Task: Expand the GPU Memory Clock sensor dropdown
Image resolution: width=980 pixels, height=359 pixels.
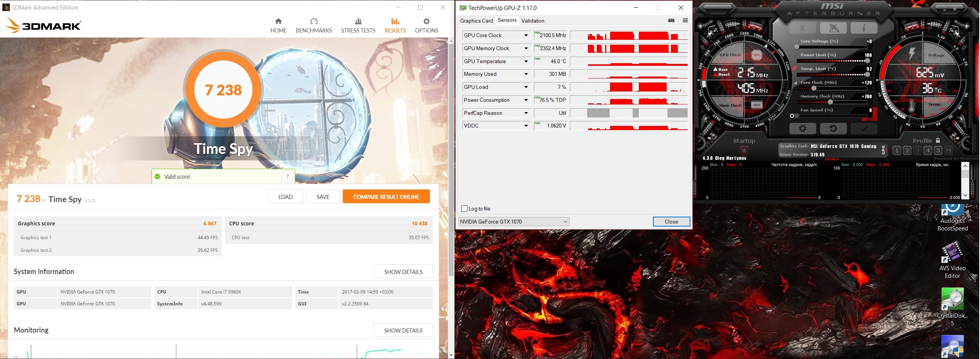Action: [526, 49]
